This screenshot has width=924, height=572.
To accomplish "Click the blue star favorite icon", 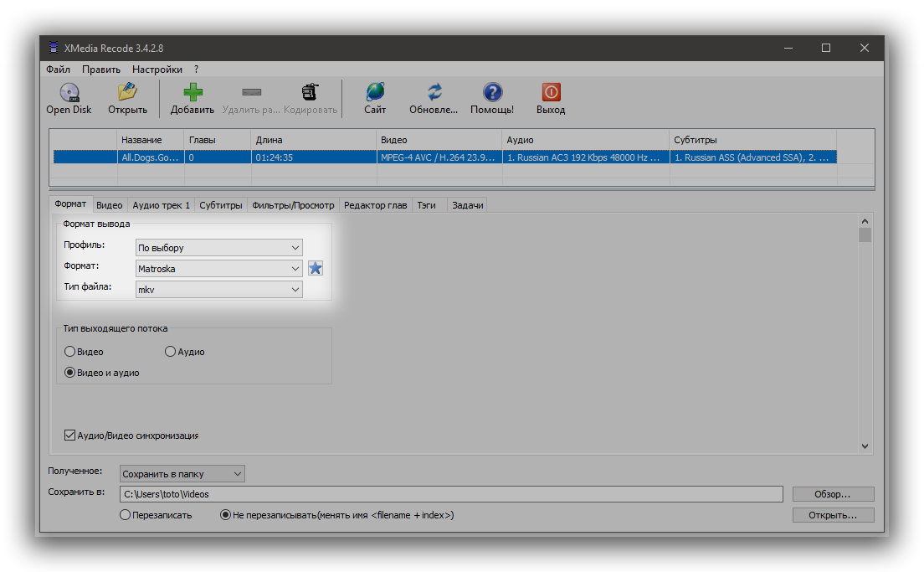I will coord(315,268).
